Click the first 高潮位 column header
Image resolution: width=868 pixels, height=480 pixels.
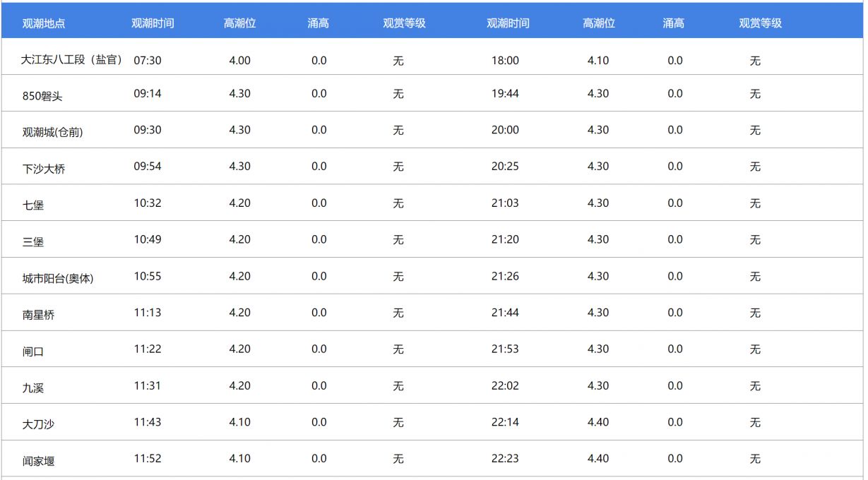tap(239, 23)
